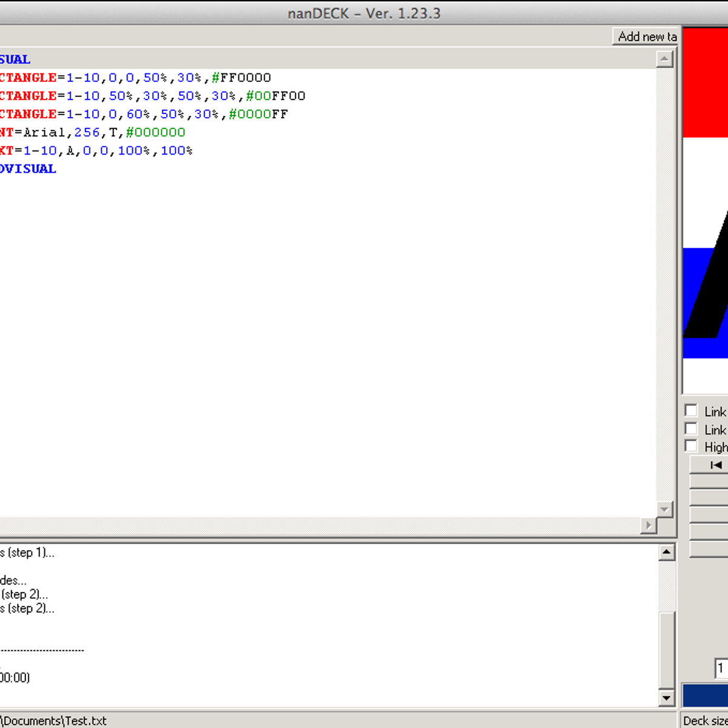Click the log panel scrollbar up arrow
The height and width of the screenshot is (728, 728).
tap(667, 551)
